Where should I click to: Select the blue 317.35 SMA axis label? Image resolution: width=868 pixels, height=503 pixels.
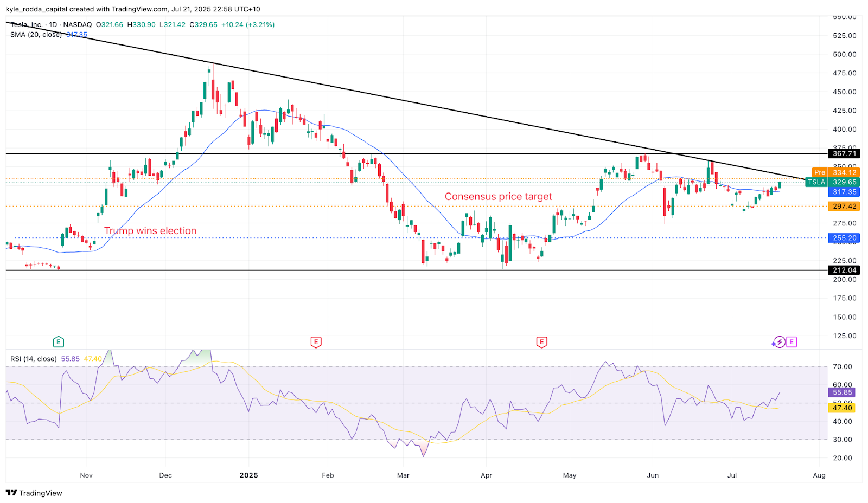point(844,192)
